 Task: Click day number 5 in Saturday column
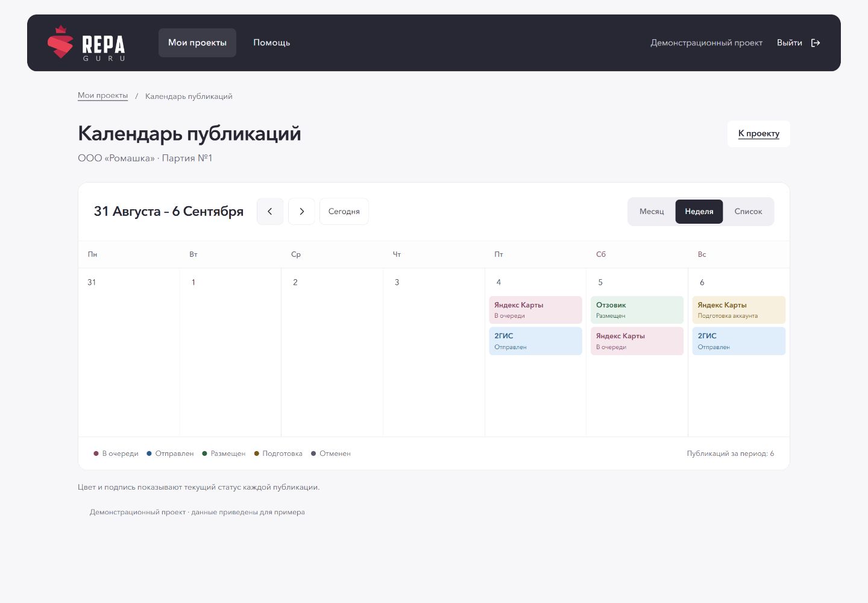click(x=600, y=282)
